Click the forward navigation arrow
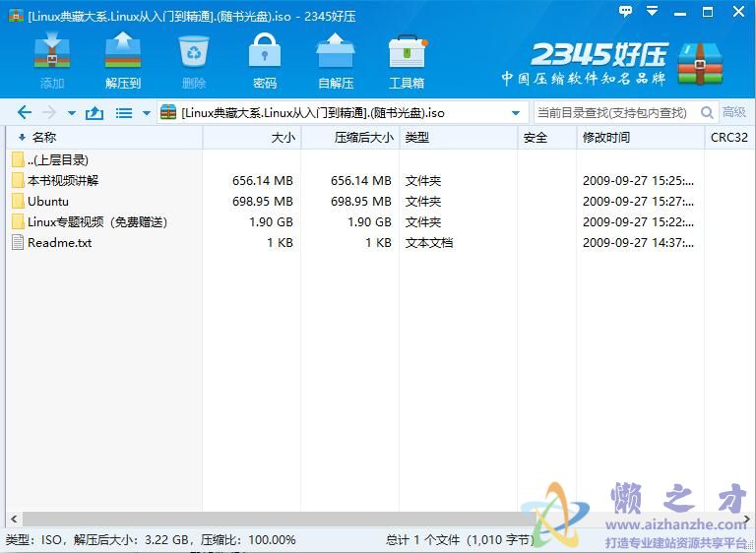This screenshot has height=553, width=756. coord(49,113)
